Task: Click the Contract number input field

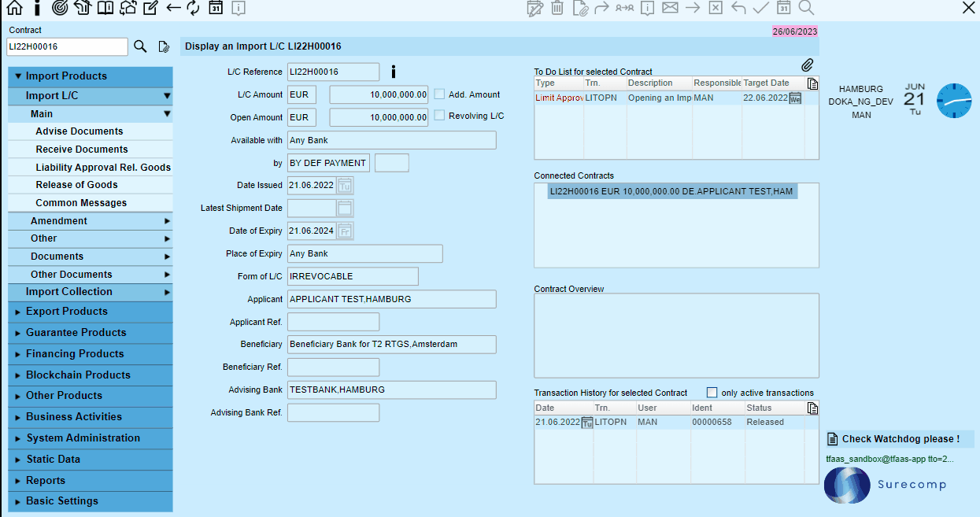Action: point(67,47)
